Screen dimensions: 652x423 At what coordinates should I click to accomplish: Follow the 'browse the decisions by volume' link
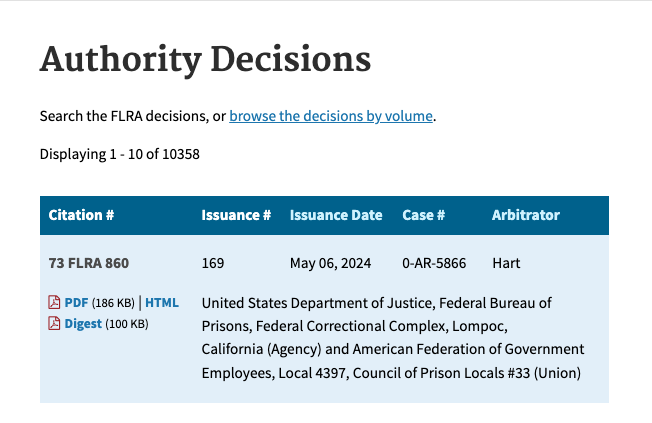tap(331, 116)
